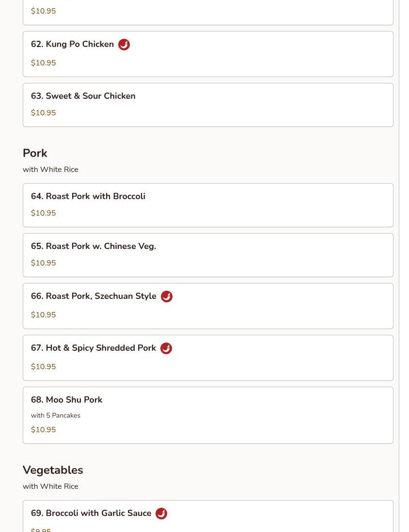Click spicy icon next to Broccoli with Garlic Sauce
This screenshot has height=532, width=409.
(161, 514)
